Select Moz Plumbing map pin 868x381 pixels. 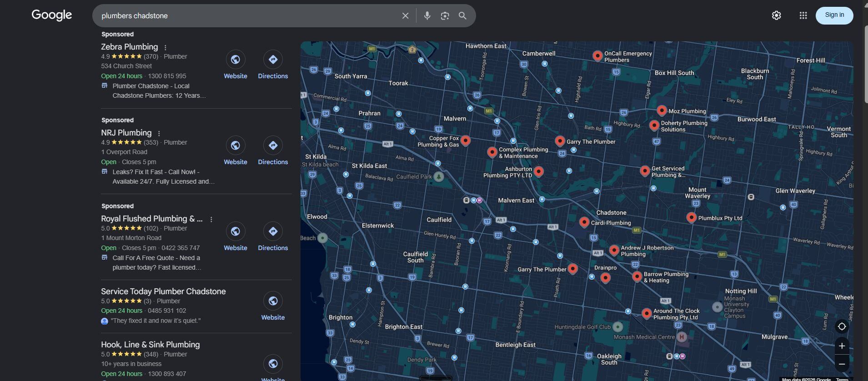click(662, 110)
